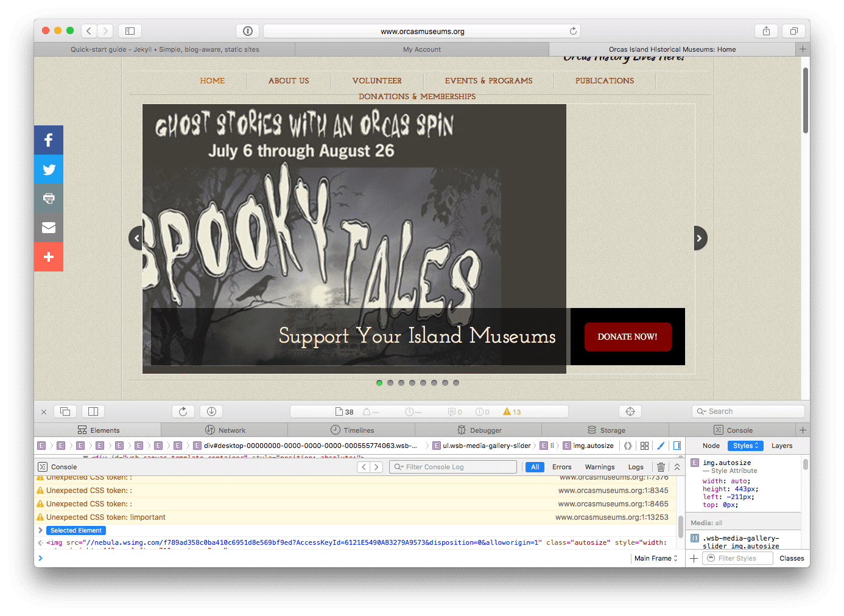
Task: Show All console messages filter
Action: point(535,467)
